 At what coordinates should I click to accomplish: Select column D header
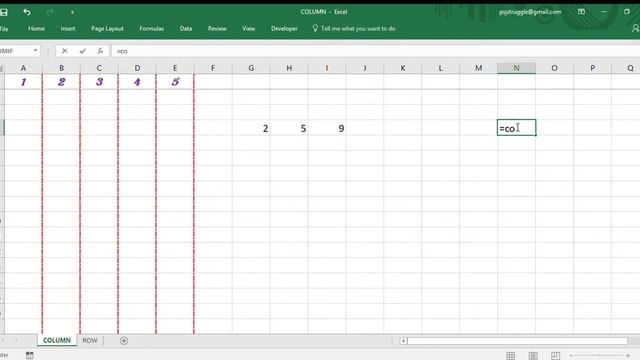click(137, 68)
